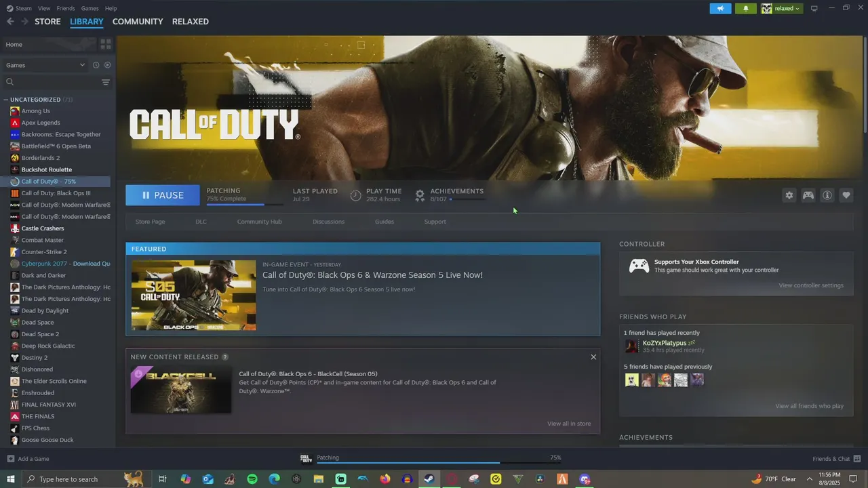The image size is (868, 488).
Task: Click the Friends & Chat icon
Action: [x=858, y=459]
